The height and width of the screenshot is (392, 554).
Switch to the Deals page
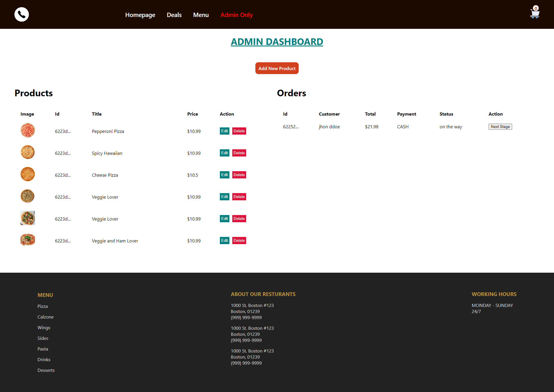(x=174, y=15)
